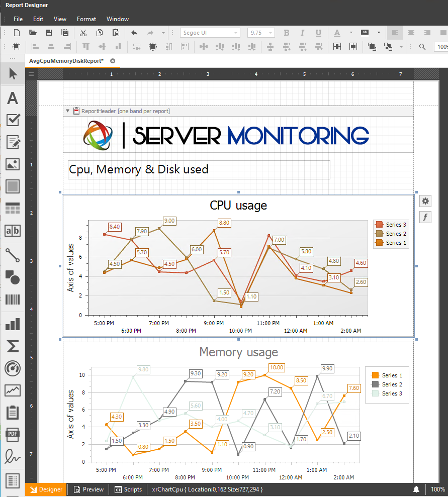The image size is (448, 497).
Task: Toggle Series 2 in Memory chart legend
Action: [x=387, y=384]
